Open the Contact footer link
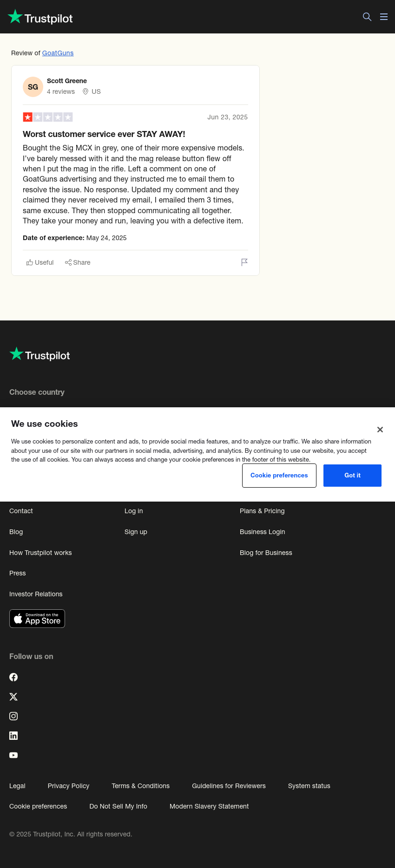The height and width of the screenshot is (868, 395). pos(21,511)
